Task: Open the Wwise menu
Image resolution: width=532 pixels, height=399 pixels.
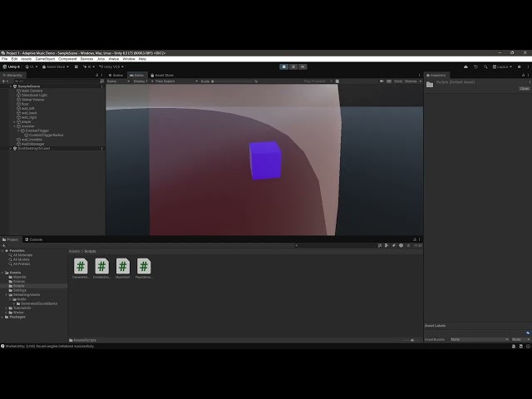Action: 114,59
